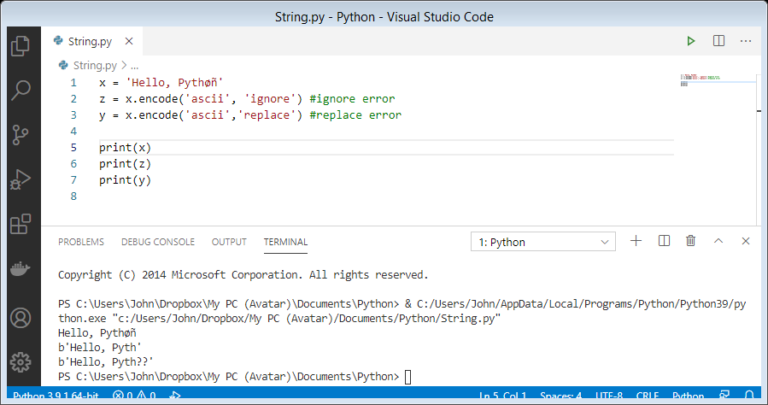Kill the terminal with trash icon
768x405 pixels.
[690, 241]
